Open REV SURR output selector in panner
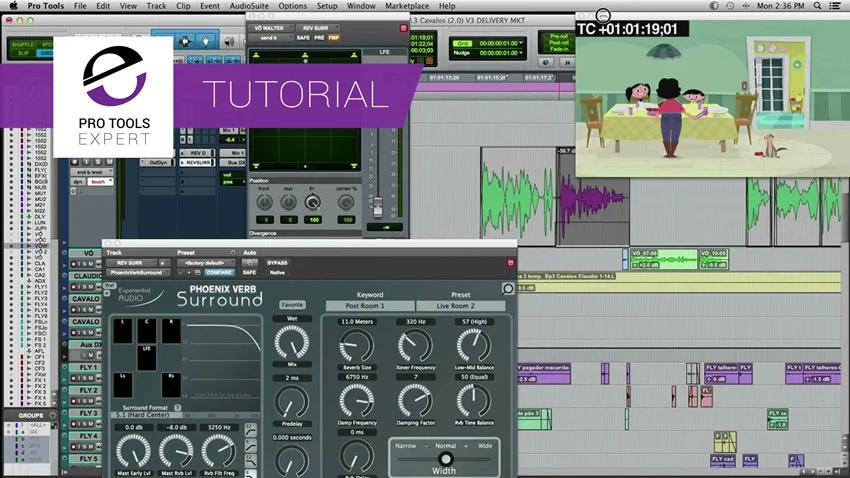The height and width of the screenshot is (478, 850). tap(318, 28)
